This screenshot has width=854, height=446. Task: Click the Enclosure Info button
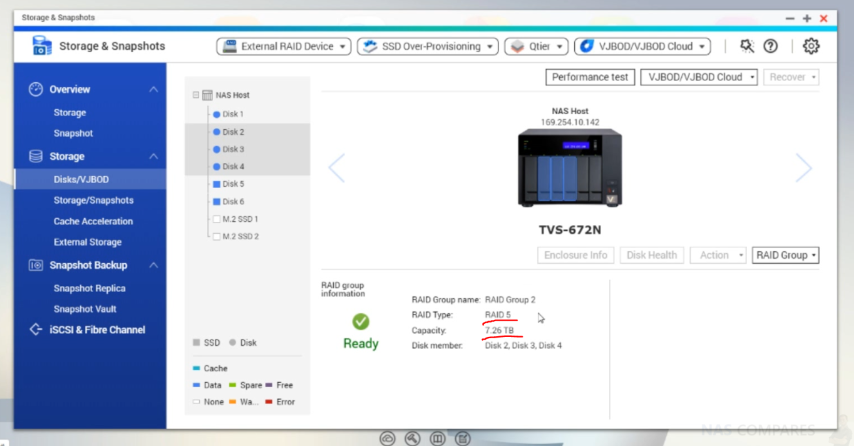click(576, 255)
